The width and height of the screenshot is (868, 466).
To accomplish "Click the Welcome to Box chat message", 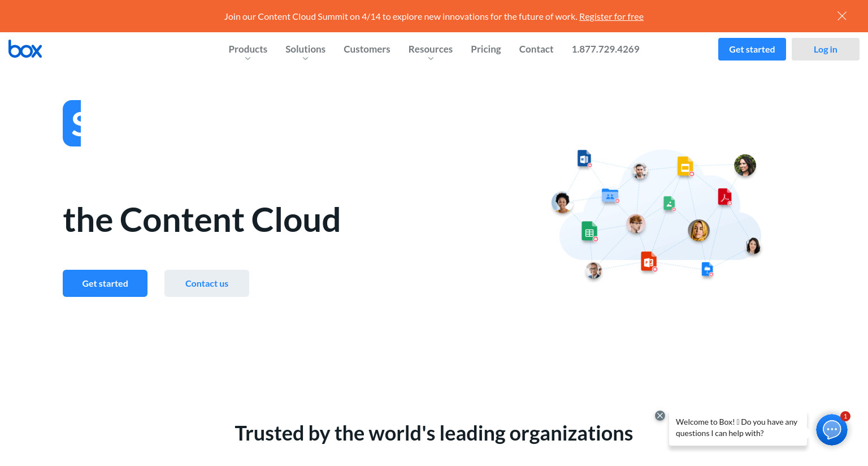I will point(738,428).
